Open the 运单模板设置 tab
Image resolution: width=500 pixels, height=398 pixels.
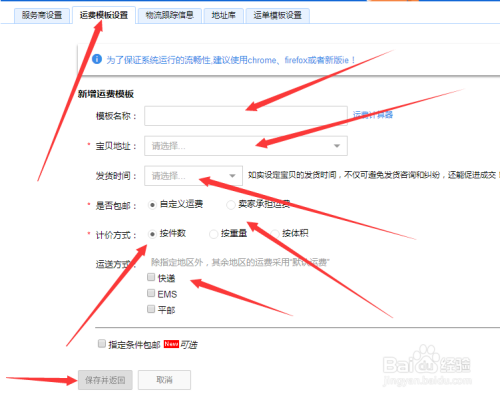(x=277, y=15)
